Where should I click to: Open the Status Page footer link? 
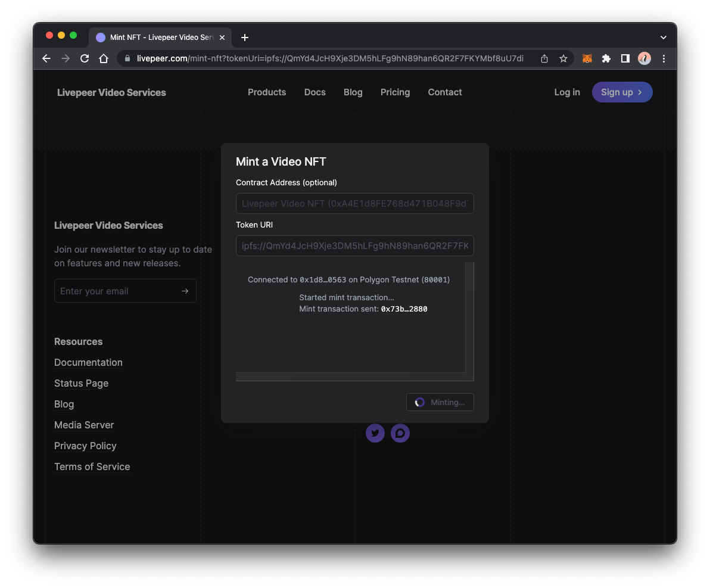(x=82, y=383)
